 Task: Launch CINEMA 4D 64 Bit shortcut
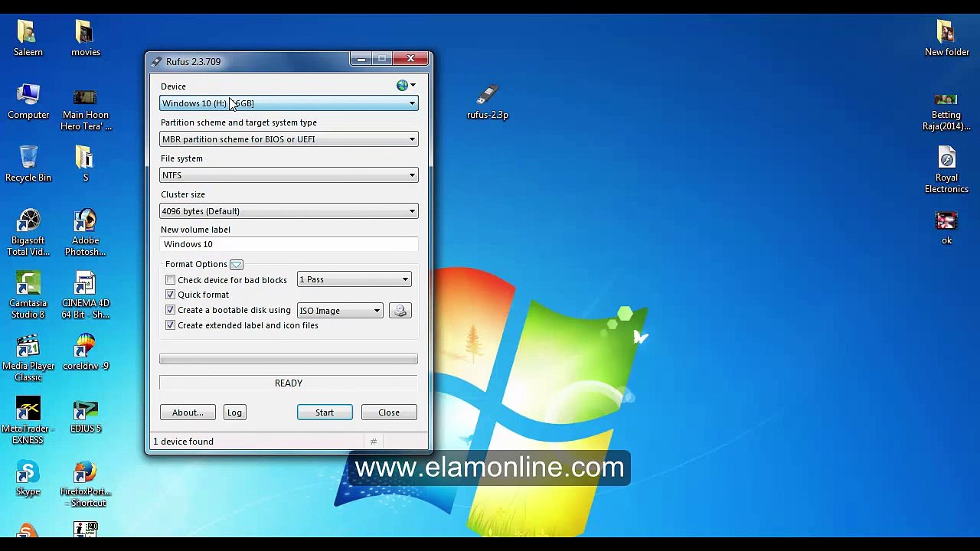[85, 295]
